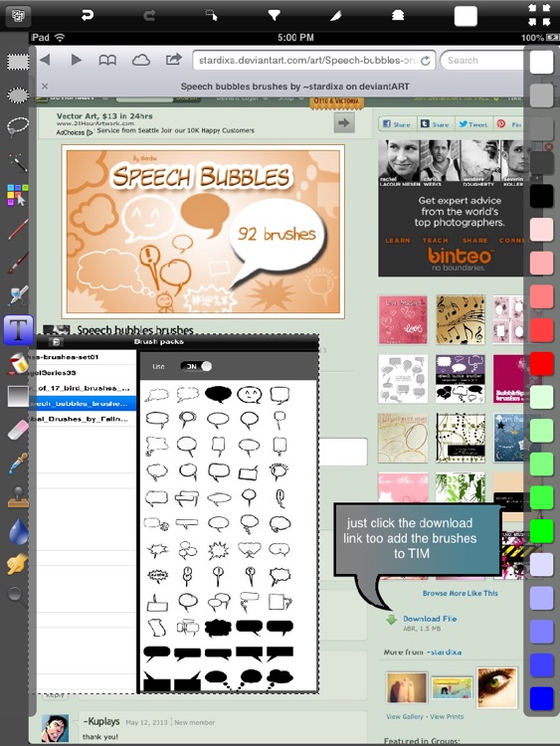Open the eye photo thumbnail from stardixa
Viewport: 560px width, 746px height.
pyautogui.click(x=497, y=687)
